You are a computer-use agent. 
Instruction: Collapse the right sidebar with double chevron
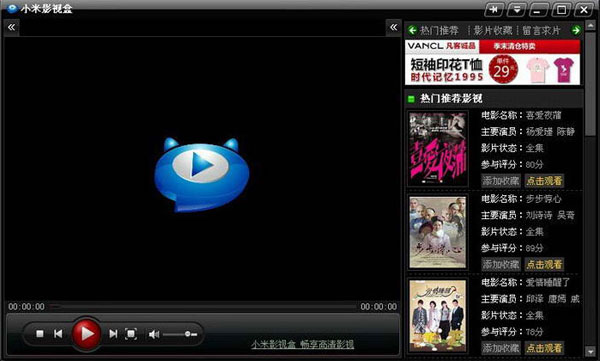tap(393, 27)
